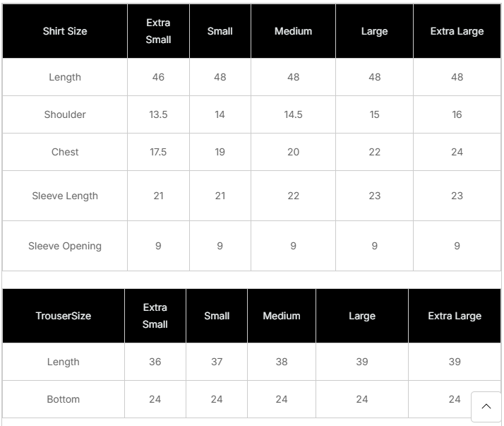
Task: Click the 37 trouser length cell
Action: pos(217,362)
